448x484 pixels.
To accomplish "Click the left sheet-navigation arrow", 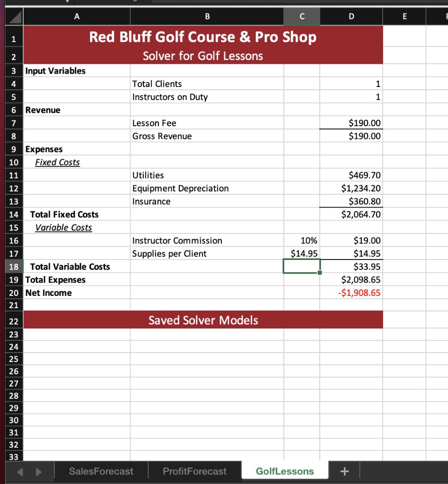I will [19, 471].
